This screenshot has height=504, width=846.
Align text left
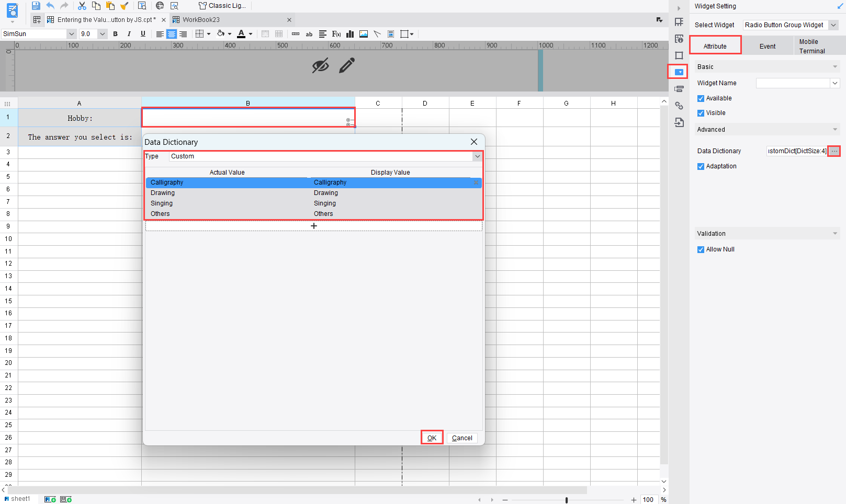pyautogui.click(x=160, y=34)
